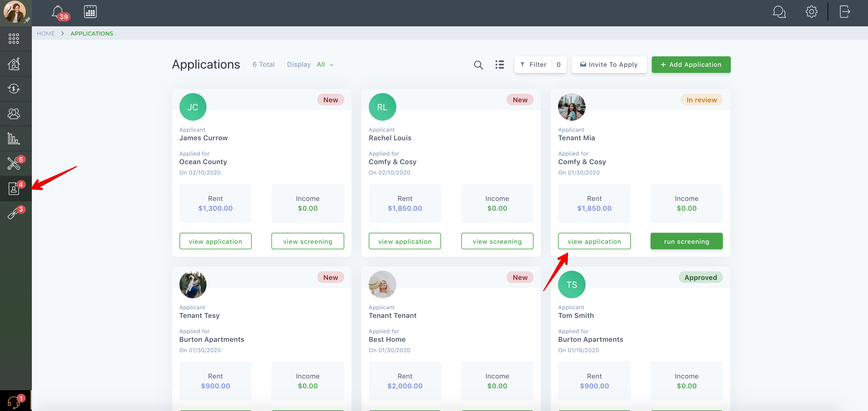Screen dimensions: 868x411
Task: View screening for James Currow
Action: coord(307,241)
